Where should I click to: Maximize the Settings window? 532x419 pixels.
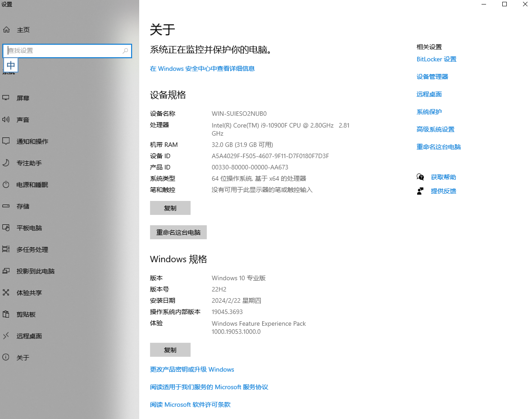tap(505, 4)
